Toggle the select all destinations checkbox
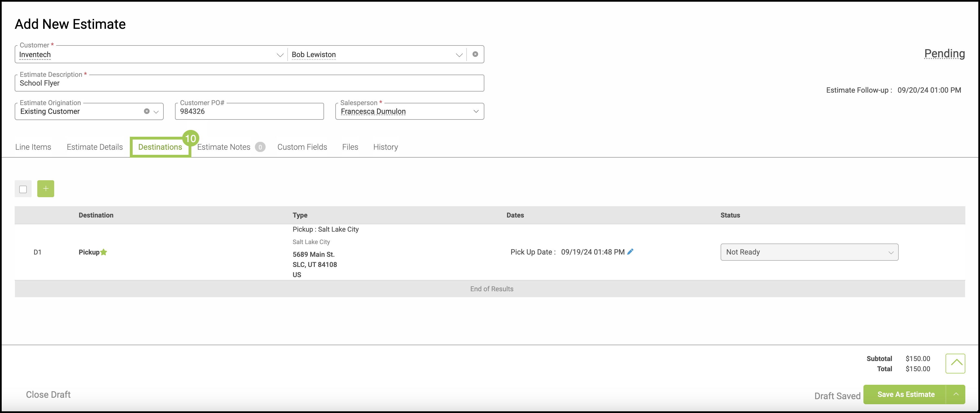 coord(23,189)
